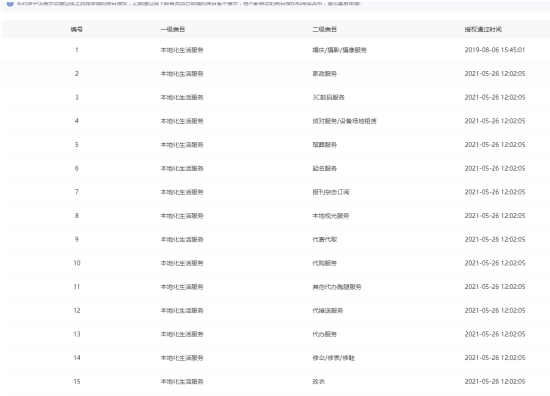Click 本地化生活服务 in row 12

182,310
